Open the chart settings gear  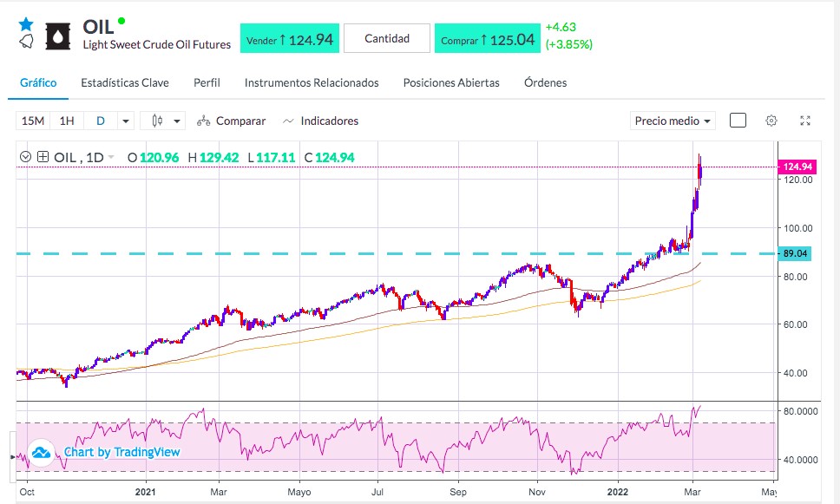click(771, 121)
